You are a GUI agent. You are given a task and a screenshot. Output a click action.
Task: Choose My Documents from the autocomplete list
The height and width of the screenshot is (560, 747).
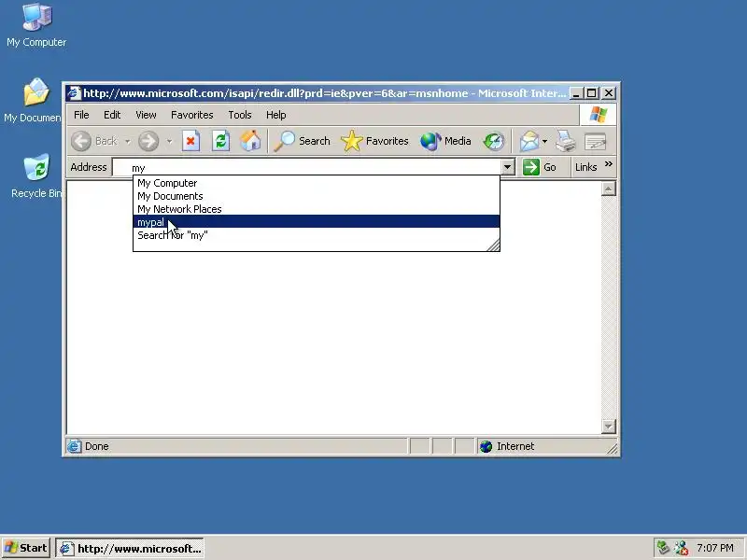tap(317, 196)
